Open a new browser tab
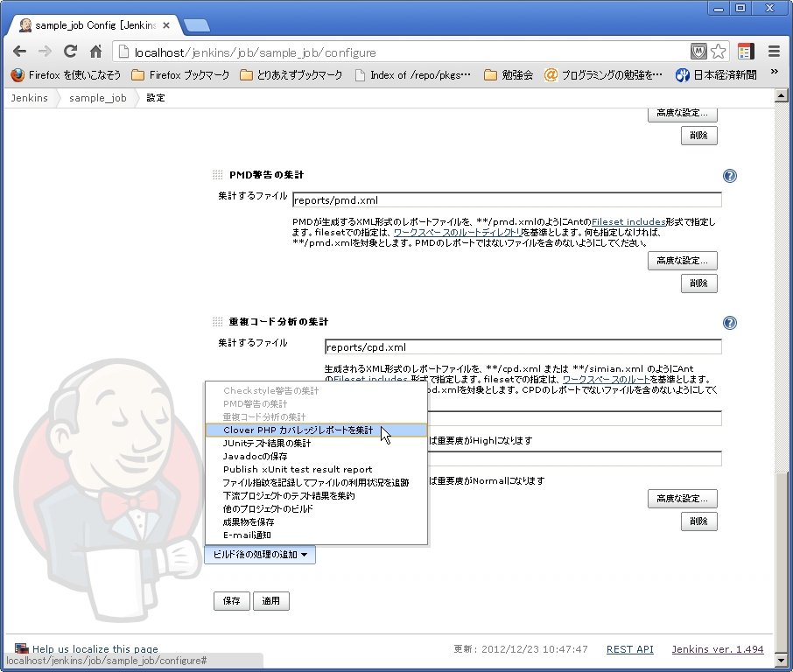 pyautogui.click(x=196, y=25)
